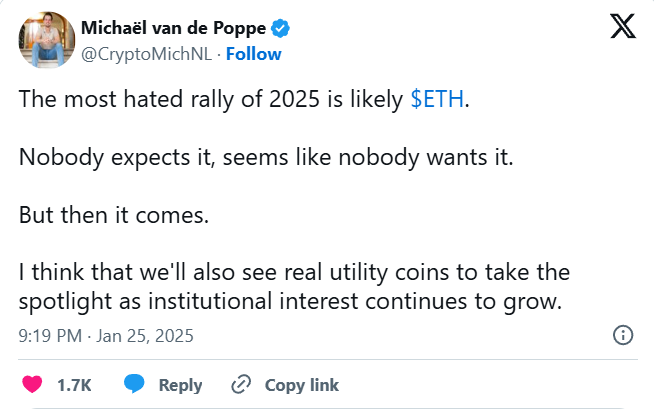654x409 pixels.
Task: Click the X logo icon
Action: (623, 26)
